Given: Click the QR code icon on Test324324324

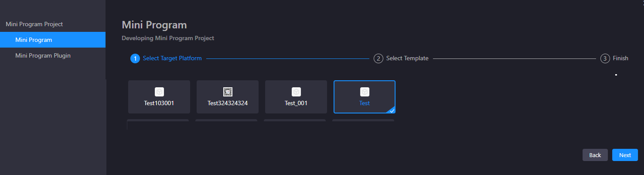Looking at the screenshot, I should tap(228, 92).
